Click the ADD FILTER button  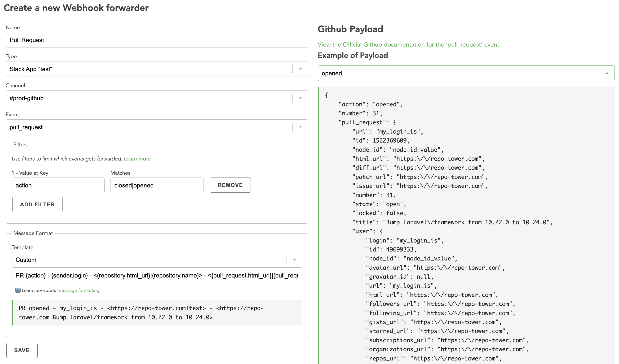pos(37,204)
